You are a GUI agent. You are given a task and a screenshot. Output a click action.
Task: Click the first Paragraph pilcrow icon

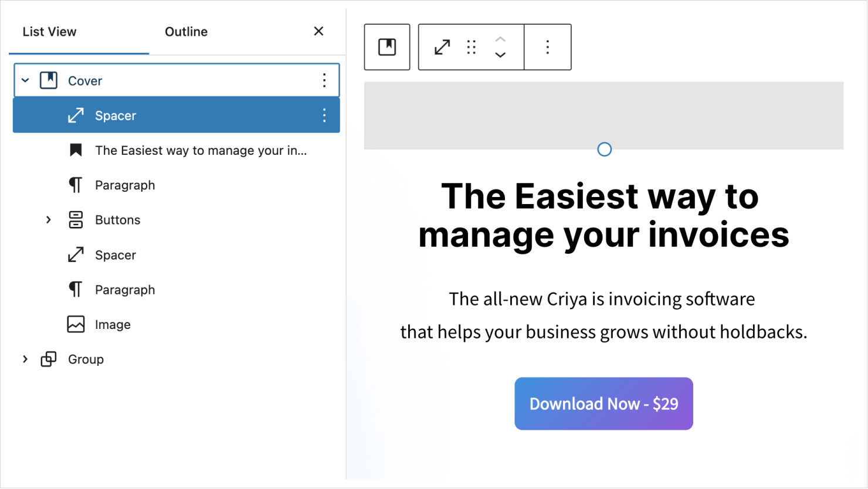coord(76,185)
